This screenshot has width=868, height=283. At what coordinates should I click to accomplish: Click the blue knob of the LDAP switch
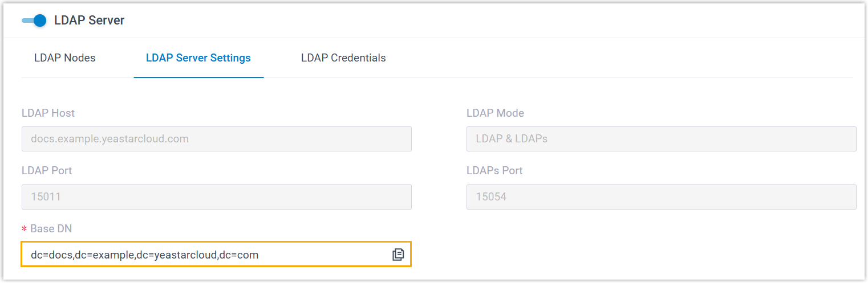[x=39, y=20]
